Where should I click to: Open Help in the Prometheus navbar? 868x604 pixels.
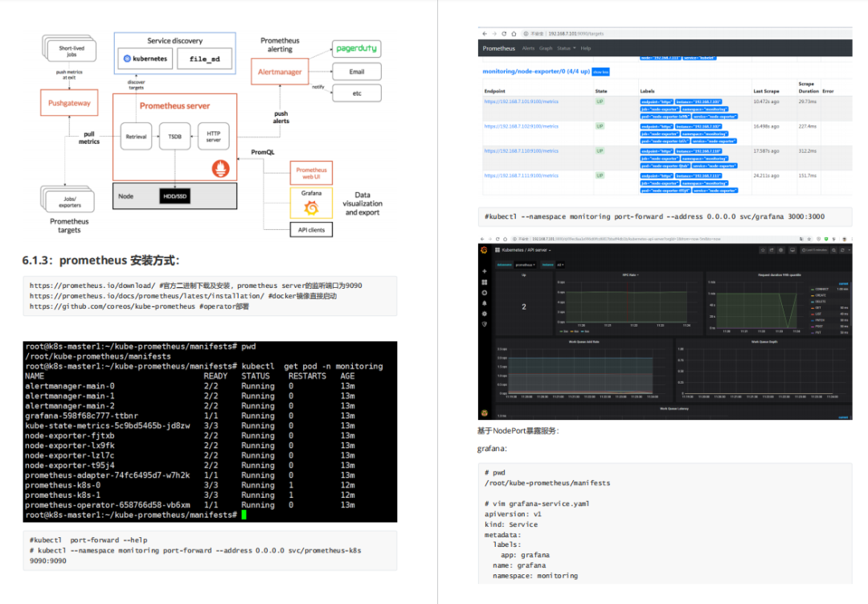coord(586,48)
